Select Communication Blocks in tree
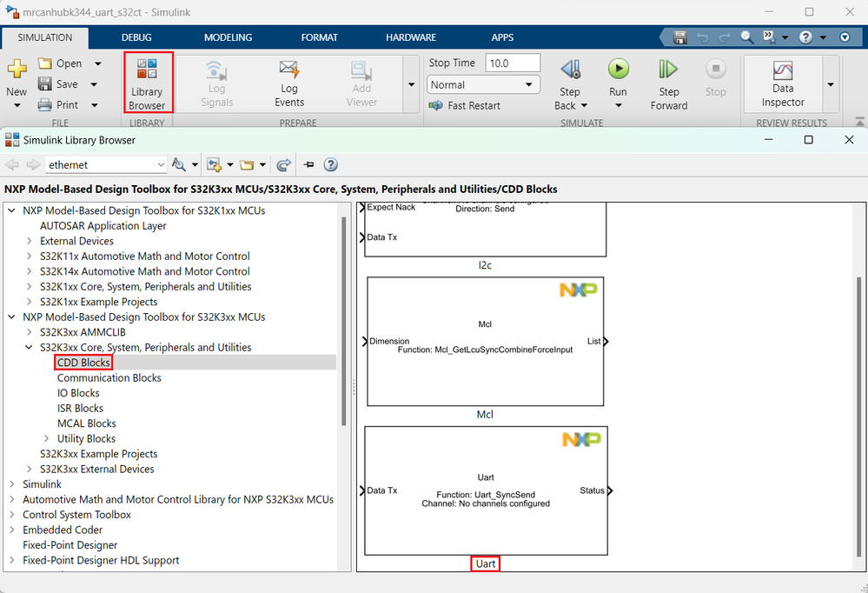868x593 pixels. point(109,378)
